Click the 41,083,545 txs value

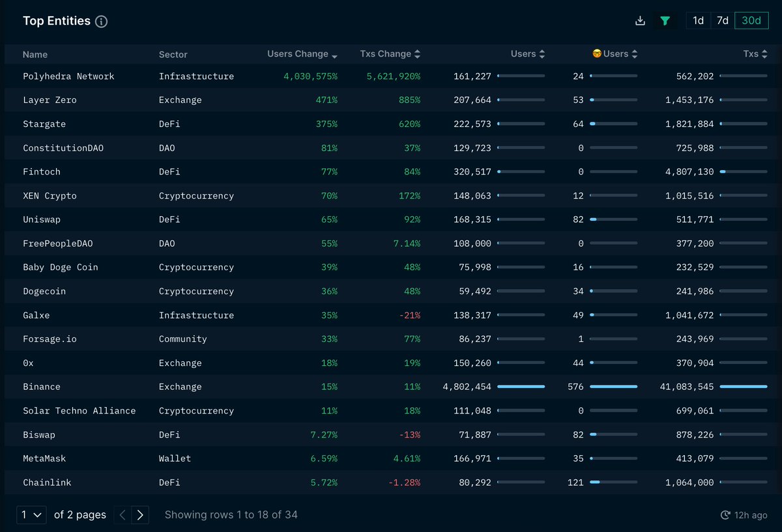tap(687, 387)
